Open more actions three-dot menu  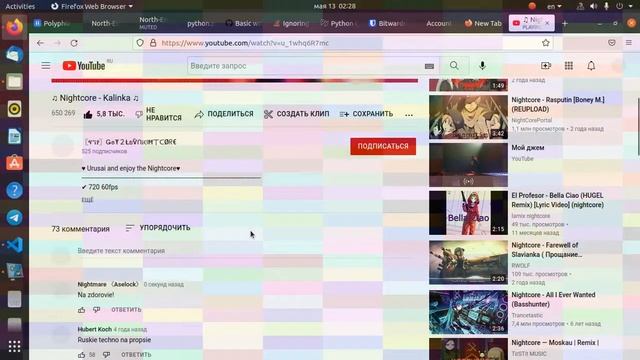pos(409,115)
